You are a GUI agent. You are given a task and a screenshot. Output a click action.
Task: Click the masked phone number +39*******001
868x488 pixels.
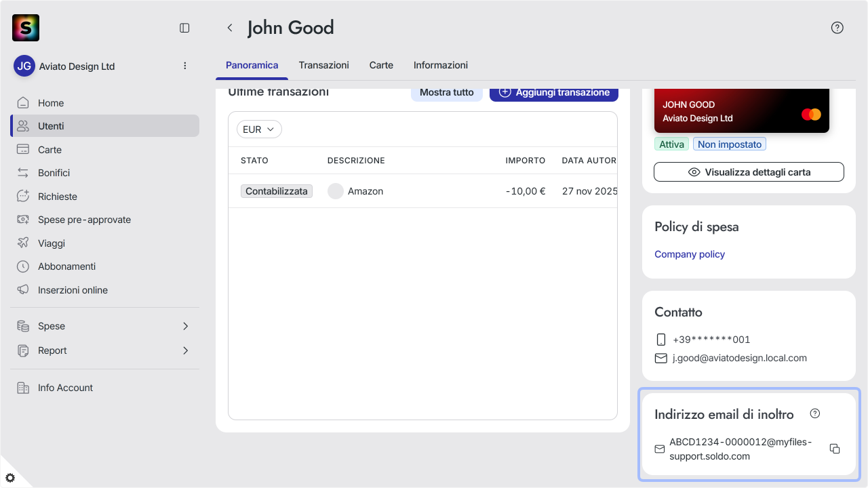point(711,340)
